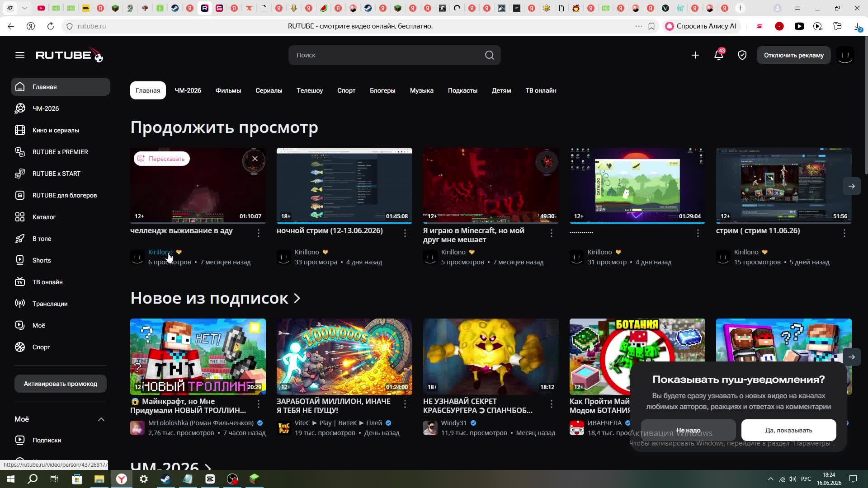868x488 pixels.
Task: Click the shield icon in the header
Action: coord(742,55)
